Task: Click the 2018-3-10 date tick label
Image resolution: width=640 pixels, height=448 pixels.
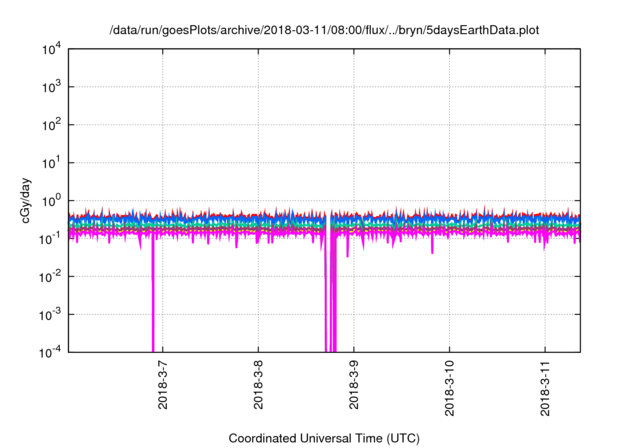Action: (449, 388)
